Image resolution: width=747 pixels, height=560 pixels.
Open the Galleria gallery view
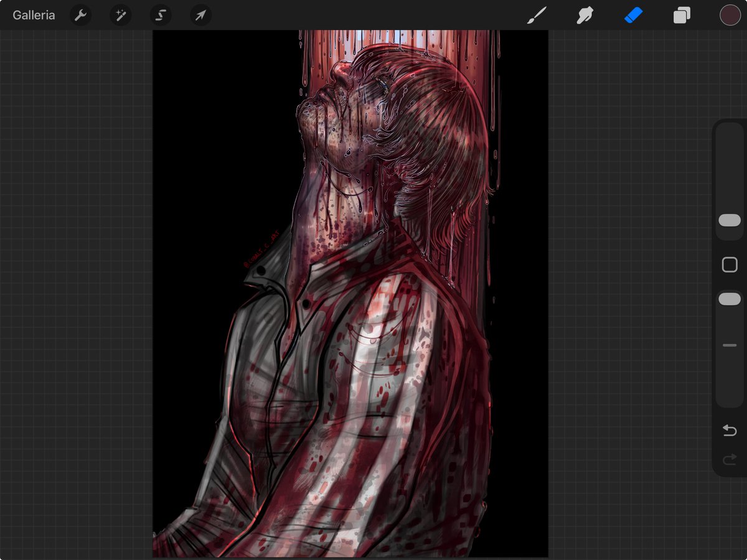click(x=34, y=15)
